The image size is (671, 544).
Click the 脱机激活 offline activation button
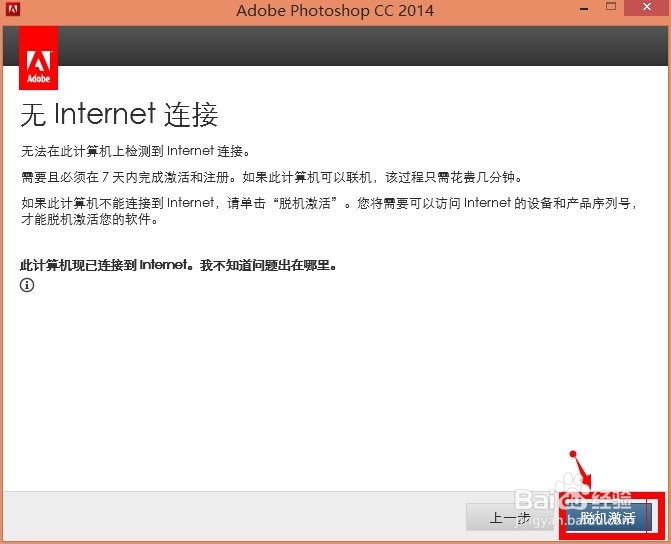(x=608, y=517)
